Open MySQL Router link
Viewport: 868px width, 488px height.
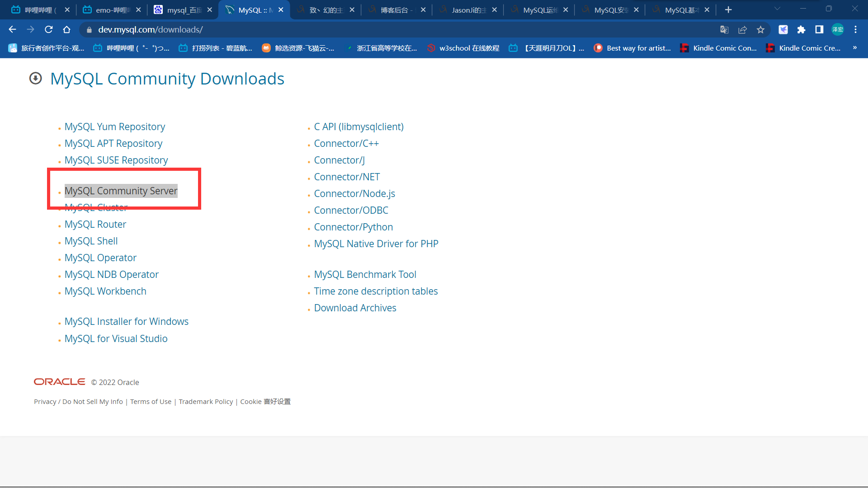pyautogui.click(x=95, y=224)
